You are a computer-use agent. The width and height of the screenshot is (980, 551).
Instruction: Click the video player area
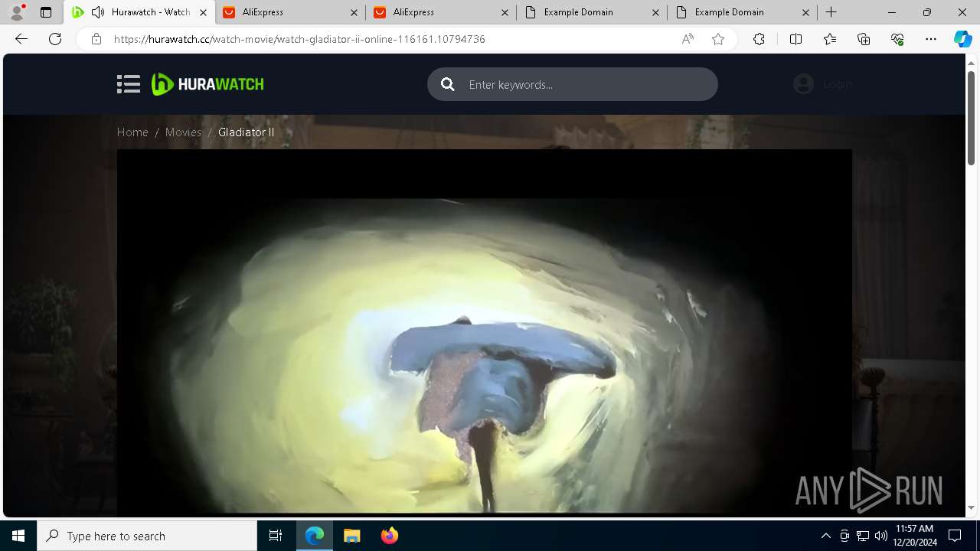point(484,331)
